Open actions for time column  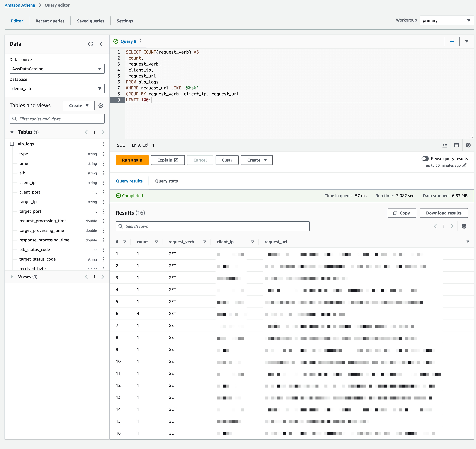tap(103, 163)
